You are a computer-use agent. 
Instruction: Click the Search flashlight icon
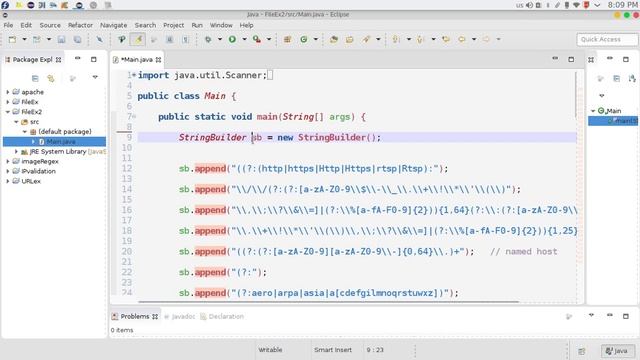[x=366, y=39]
